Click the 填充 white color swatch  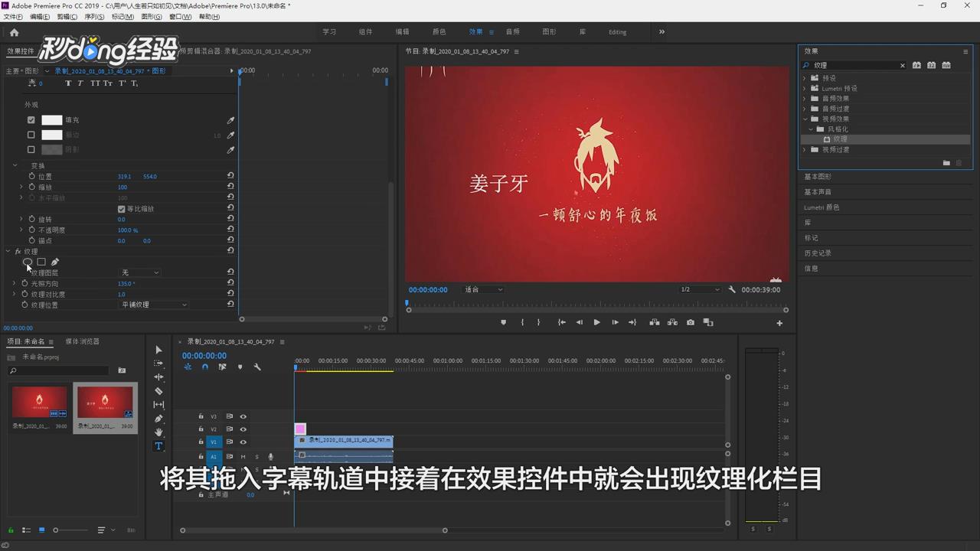[x=51, y=120]
